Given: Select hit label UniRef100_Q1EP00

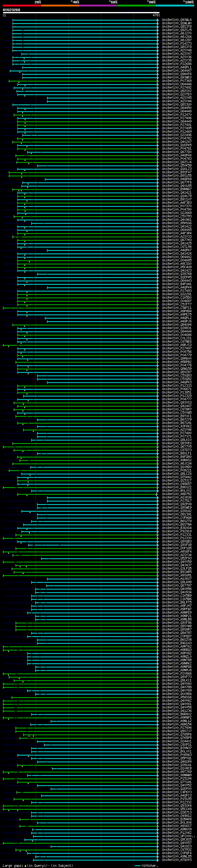Looking at the screenshot, I should [x=177, y=789].
